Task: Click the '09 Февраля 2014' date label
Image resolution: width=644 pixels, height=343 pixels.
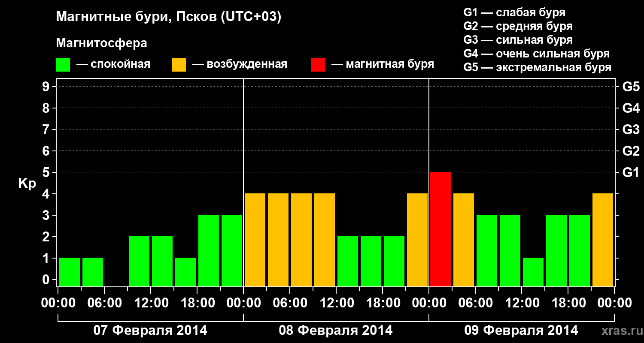Action: point(521,331)
